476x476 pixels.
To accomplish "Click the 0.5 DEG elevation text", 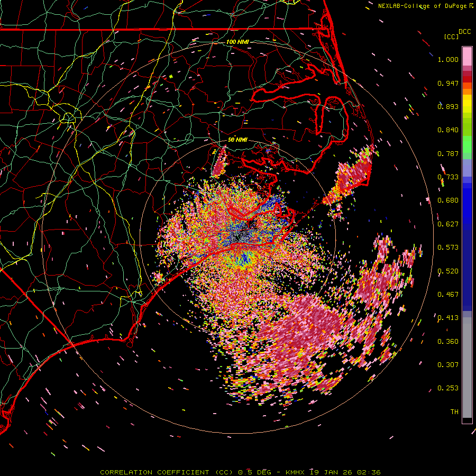I will [254, 472].
